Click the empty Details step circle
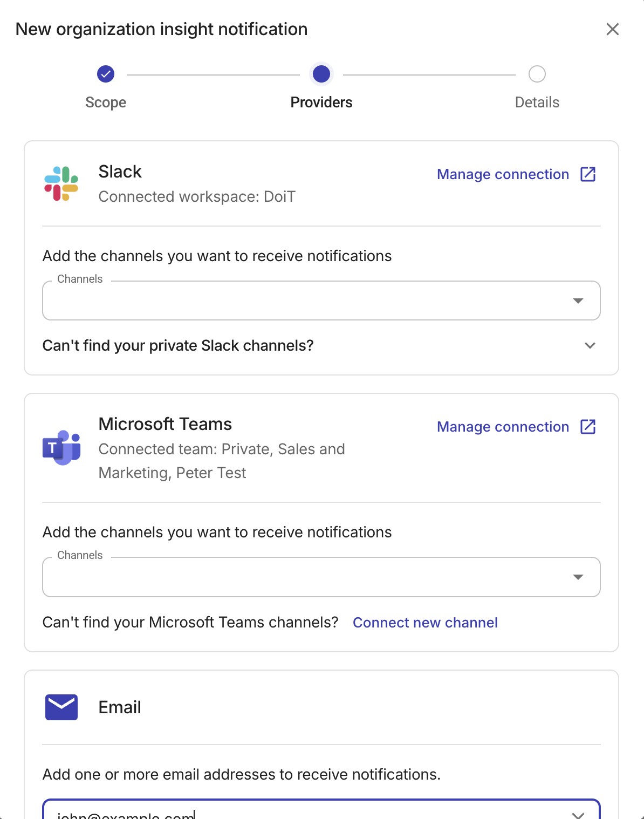 537,74
